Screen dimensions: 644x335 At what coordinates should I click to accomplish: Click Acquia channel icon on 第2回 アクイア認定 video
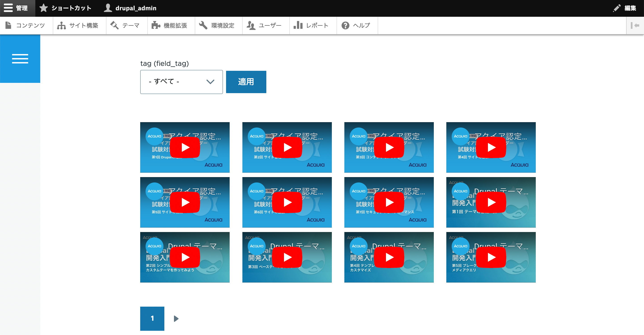tap(256, 136)
